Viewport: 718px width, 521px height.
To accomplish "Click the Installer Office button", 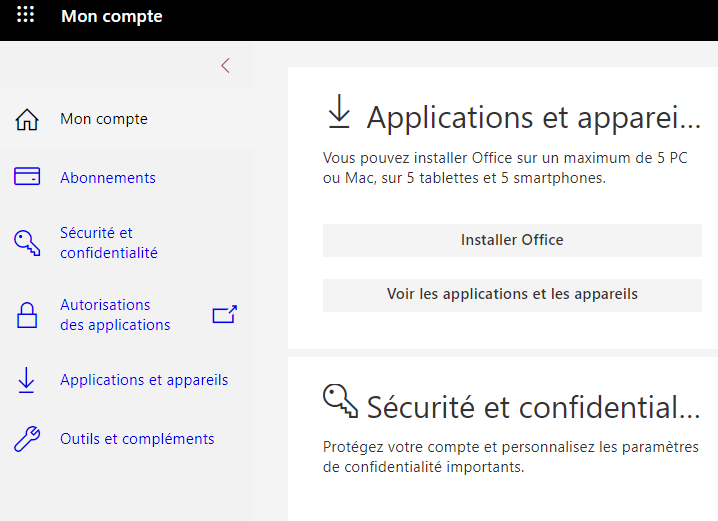I will [512, 240].
